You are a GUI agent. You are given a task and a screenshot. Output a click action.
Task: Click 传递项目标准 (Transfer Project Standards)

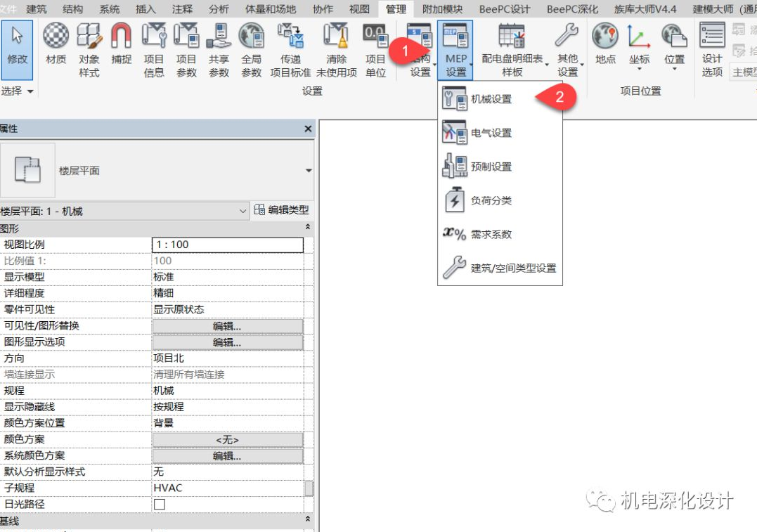point(290,50)
